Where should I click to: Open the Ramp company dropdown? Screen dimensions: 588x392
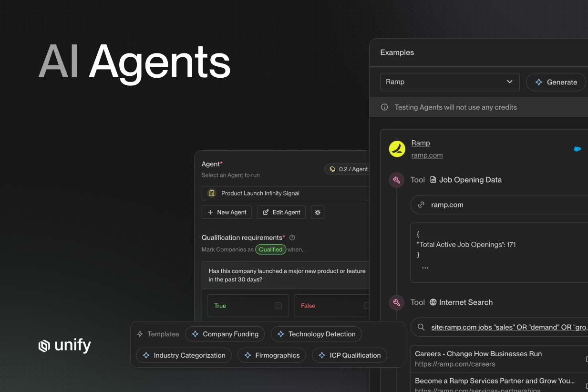(450, 82)
